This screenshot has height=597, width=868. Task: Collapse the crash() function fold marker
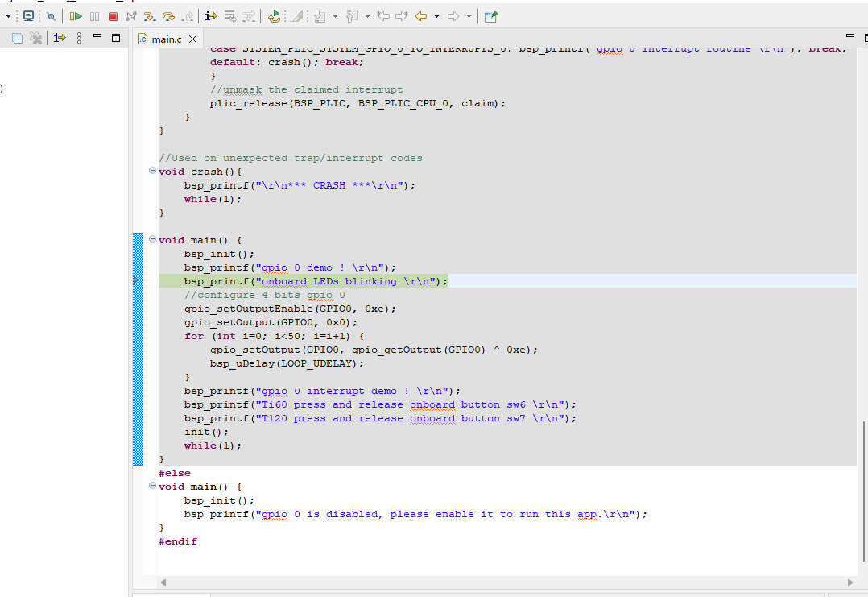click(x=152, y=172)
